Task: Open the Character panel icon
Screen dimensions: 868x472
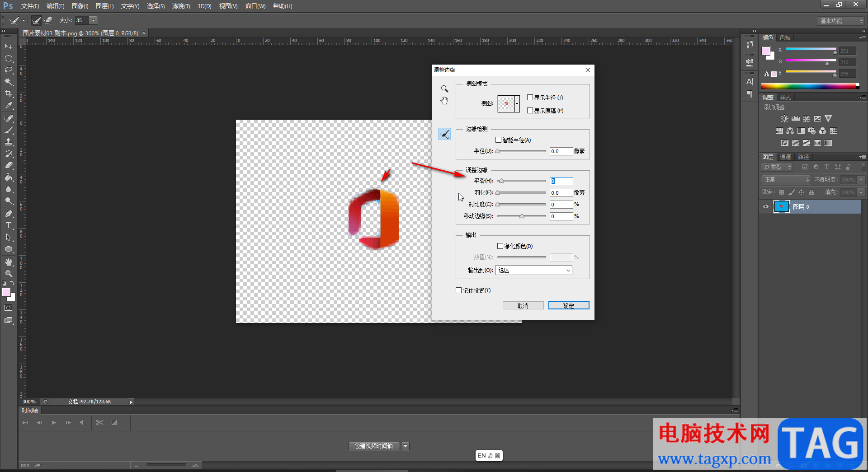Action: click(750, 82)
